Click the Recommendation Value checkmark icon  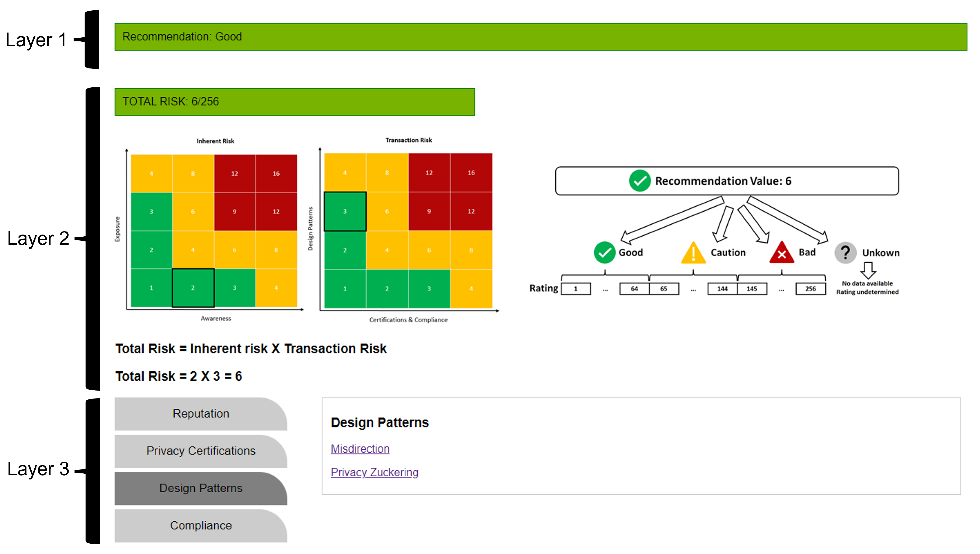point(640,181)
